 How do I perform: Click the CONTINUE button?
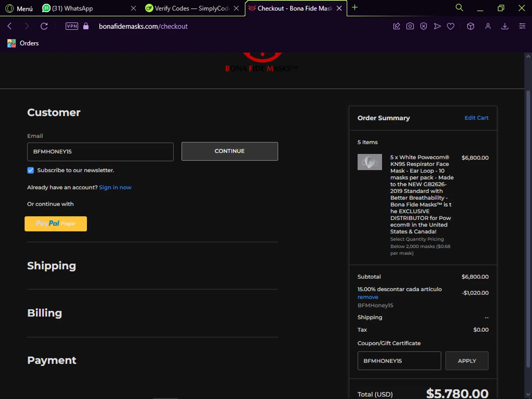click(229, 151)
